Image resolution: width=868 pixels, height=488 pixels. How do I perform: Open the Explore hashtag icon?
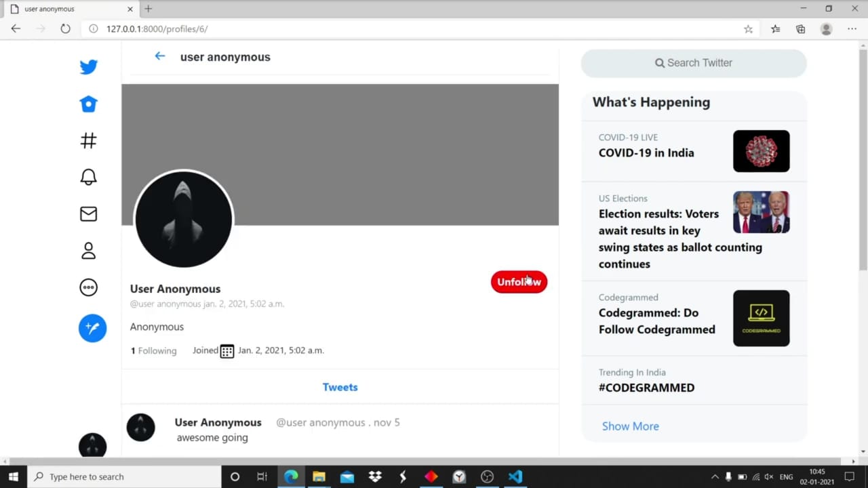pyautogui.click(x=88, y=140)
